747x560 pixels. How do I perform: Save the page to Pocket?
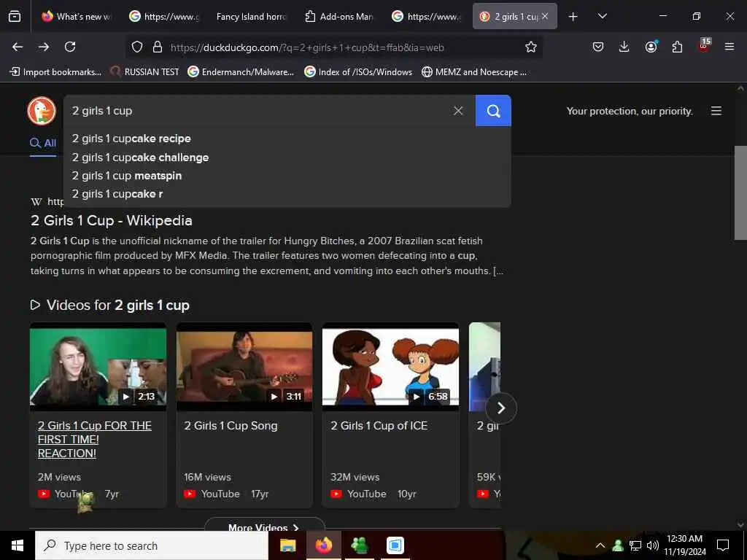pyautogui.click(x=598, y=47)
